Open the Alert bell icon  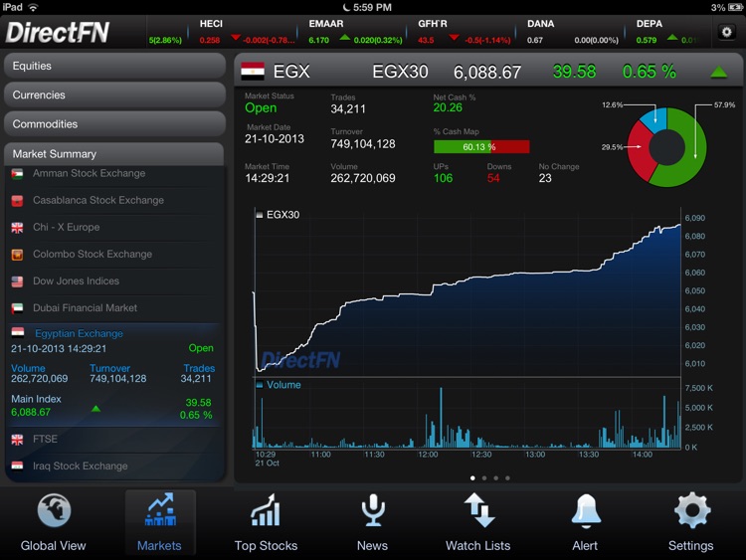pos(586,511)
